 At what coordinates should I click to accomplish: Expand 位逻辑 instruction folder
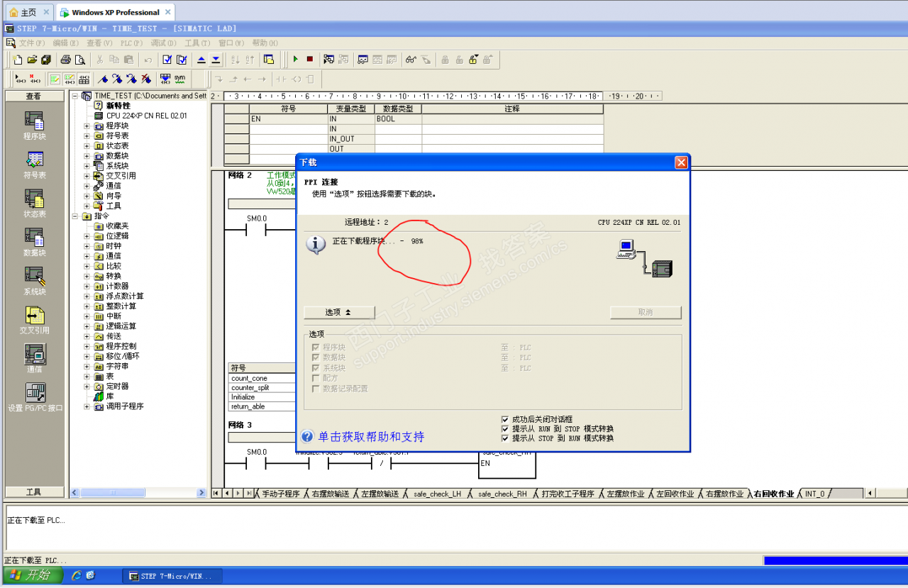pos(87,235)
